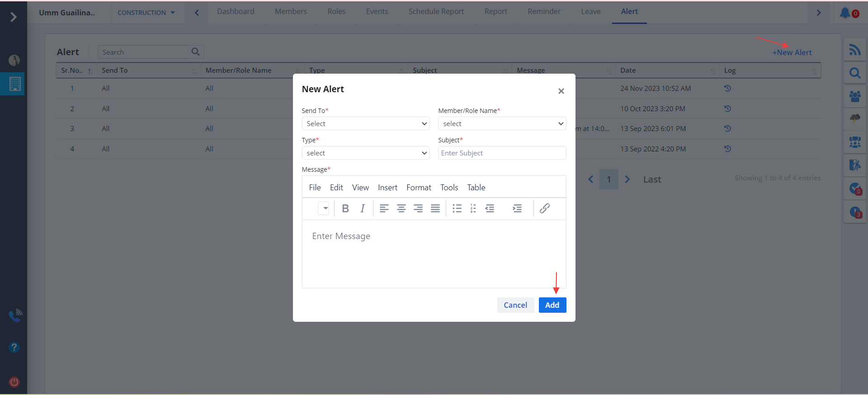This screenshot has height=395, width=868.
Task: Open the notifications bell icon
Action: click(x=845, y=13)
